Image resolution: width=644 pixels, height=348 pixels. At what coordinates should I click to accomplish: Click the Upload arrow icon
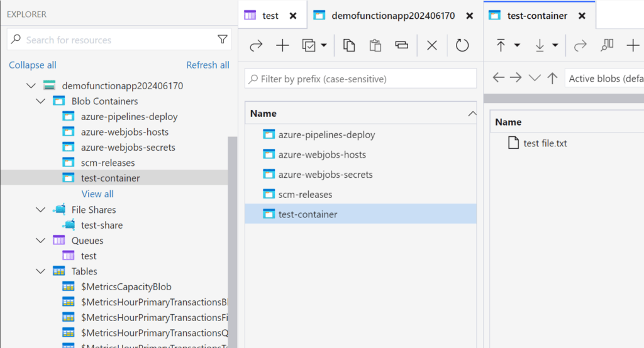[x=501, y=45]
